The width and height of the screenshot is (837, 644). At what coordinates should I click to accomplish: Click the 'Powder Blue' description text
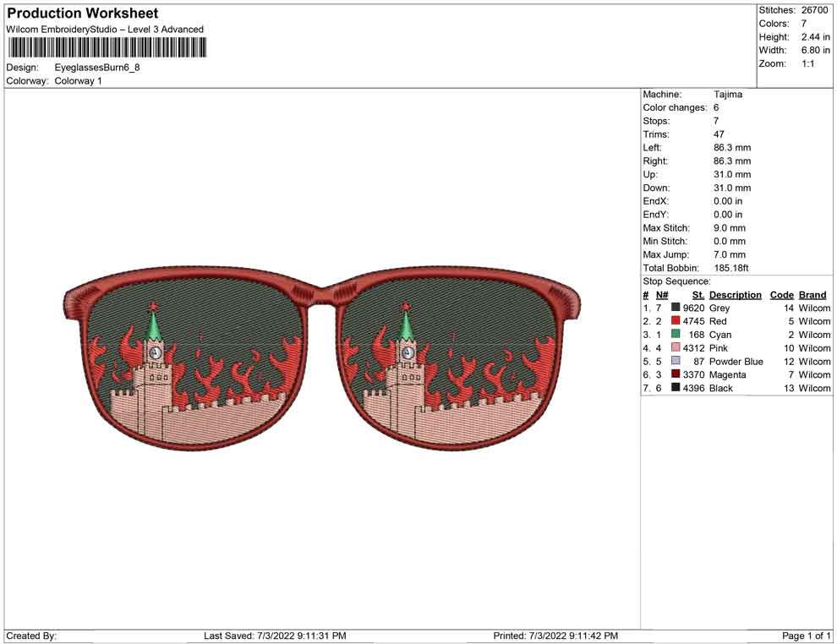click(x=736, y=361)
